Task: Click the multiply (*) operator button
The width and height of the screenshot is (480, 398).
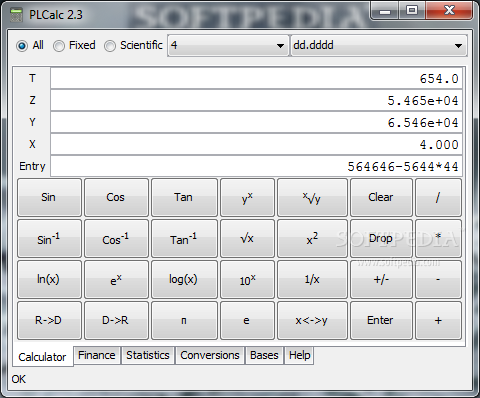Action: coord(438,238)
